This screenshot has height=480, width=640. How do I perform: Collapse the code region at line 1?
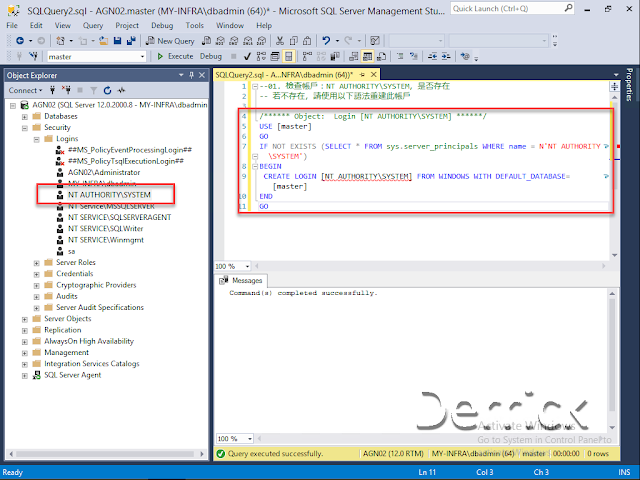pyautogui.click(x=255, y=87)
